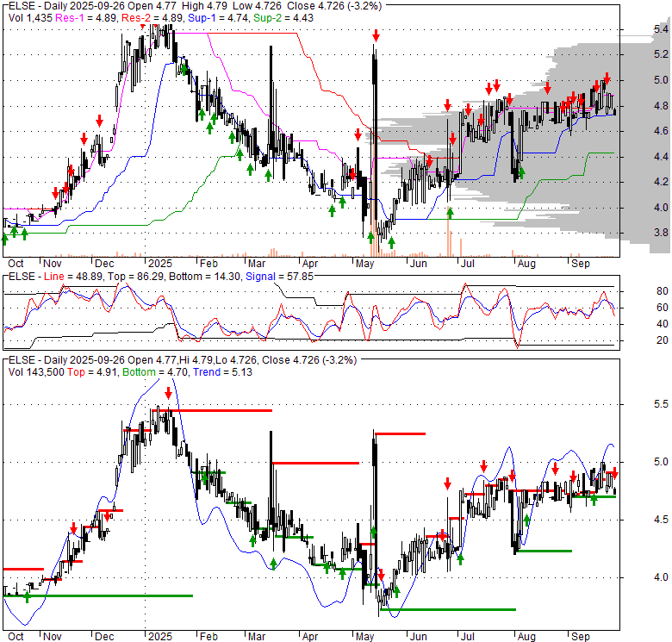Select 'Bottom = 14.30' in the oscillator header
This screenshot has height=642, width=672.
(204, 277)
